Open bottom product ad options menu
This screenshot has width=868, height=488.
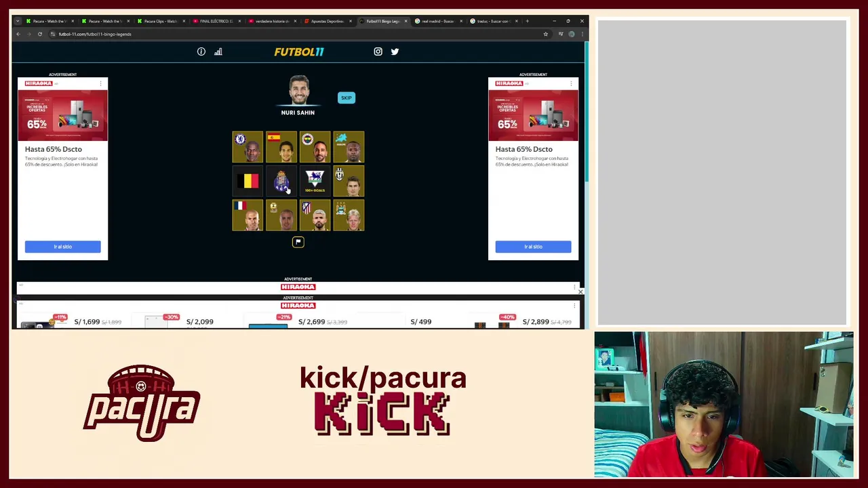(574, 305)
